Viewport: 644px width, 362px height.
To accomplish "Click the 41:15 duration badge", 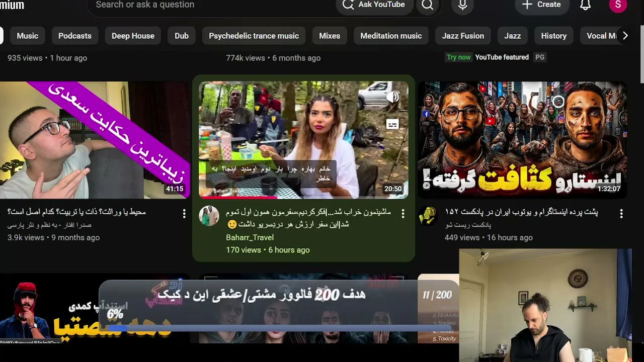I will point(175,189).
